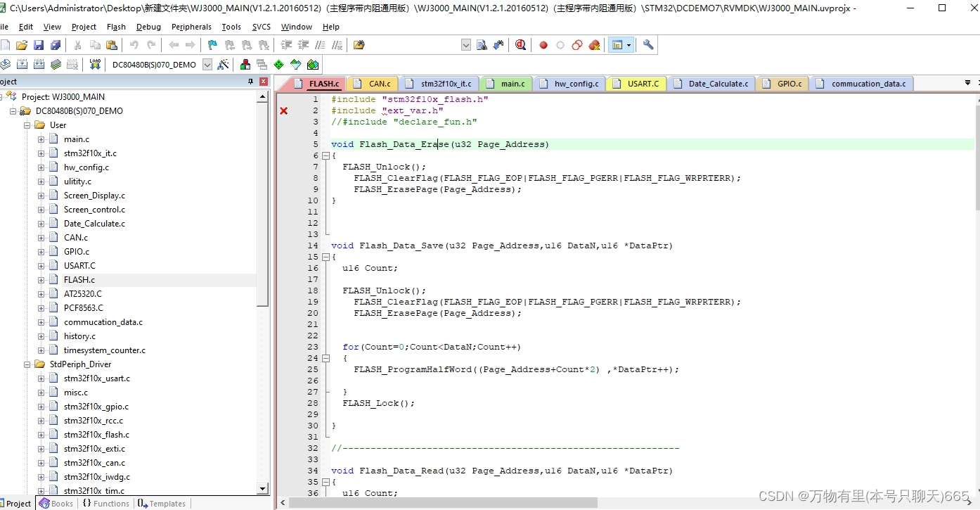Indent the selected lines
Screen dimensions: 980x510
[x=286, y=45]
